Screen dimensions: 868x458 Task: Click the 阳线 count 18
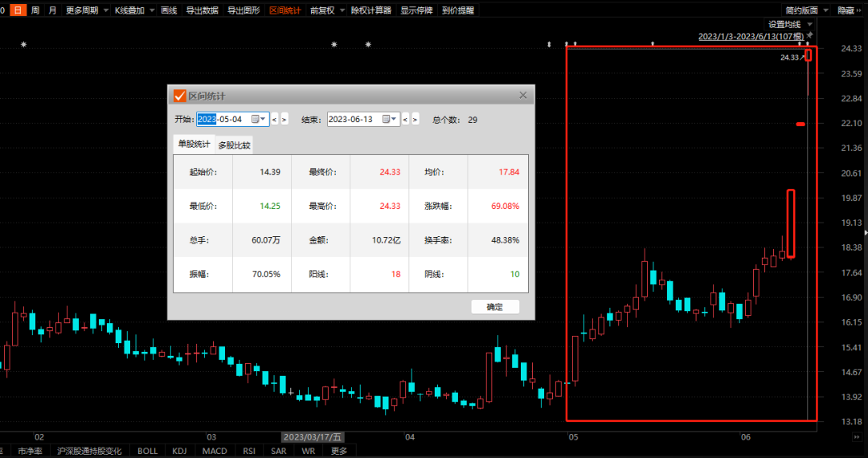395,274
